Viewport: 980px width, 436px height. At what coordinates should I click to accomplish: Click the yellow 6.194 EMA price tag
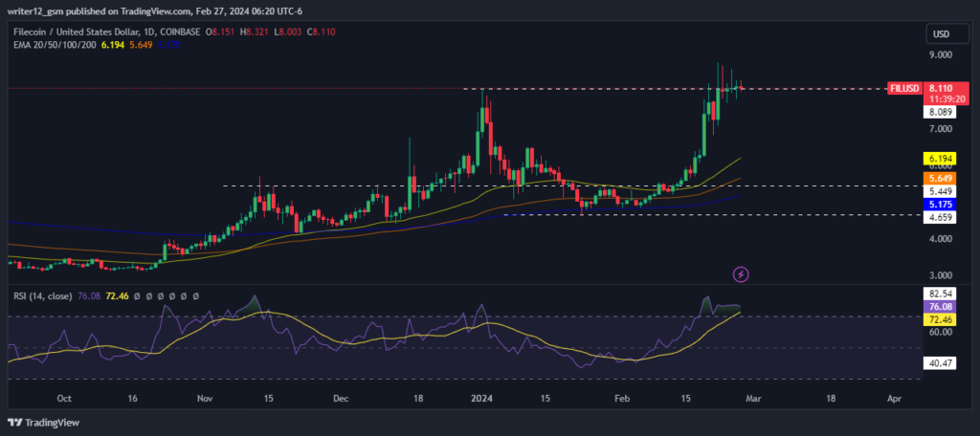[940, 160]
